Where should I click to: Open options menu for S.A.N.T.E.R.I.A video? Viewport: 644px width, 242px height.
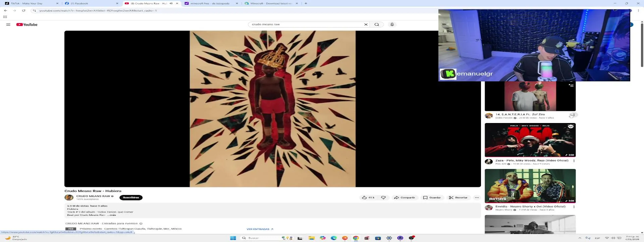(574, 115)
